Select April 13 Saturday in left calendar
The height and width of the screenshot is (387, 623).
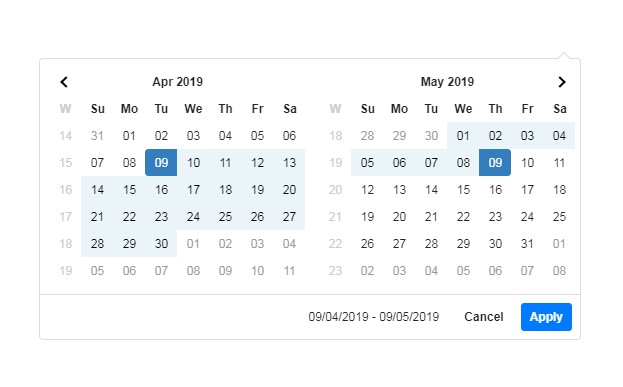point(289,163)
